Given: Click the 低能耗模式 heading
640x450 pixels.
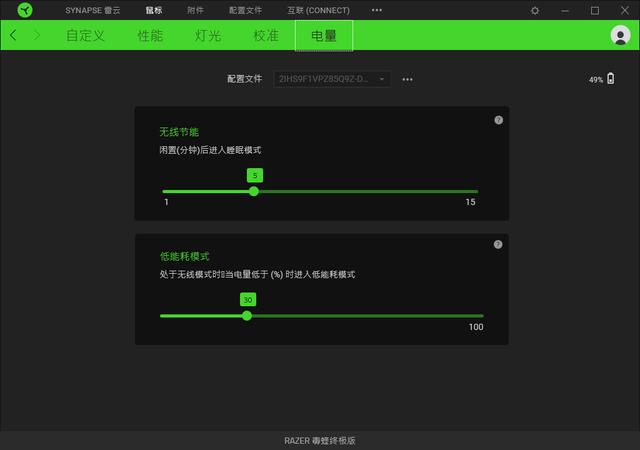Looking at the screenshot, I should click(184, 256).
